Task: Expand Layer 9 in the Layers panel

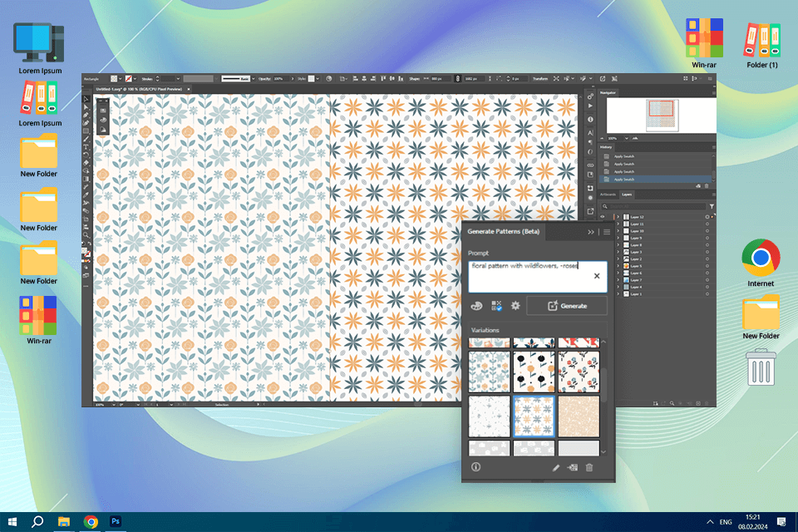Action: (618, 238)
